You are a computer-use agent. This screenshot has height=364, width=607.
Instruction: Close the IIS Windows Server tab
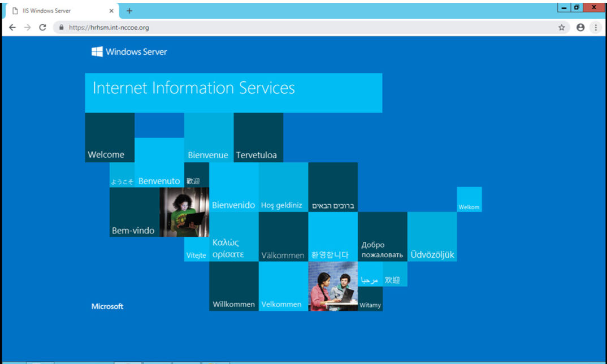tap(111, 11)
